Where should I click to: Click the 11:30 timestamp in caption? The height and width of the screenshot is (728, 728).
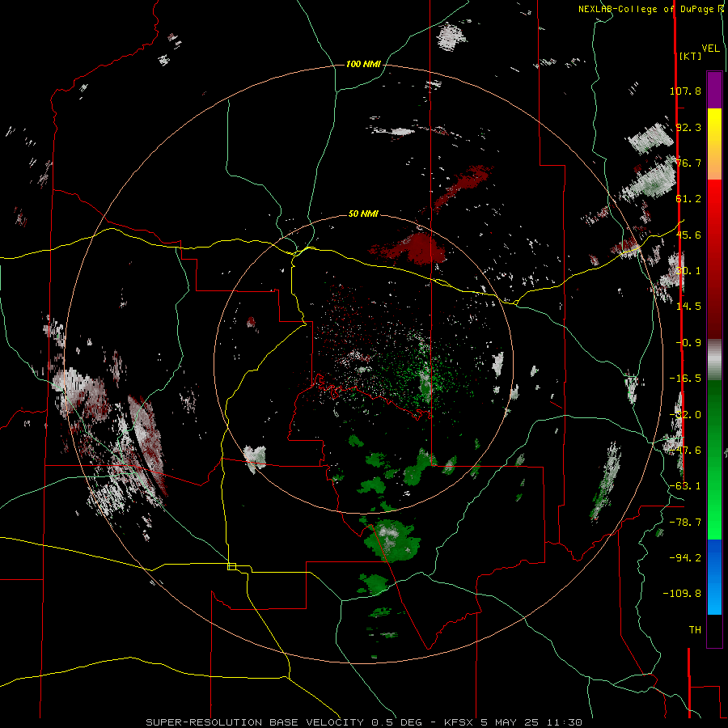[564, 722]
